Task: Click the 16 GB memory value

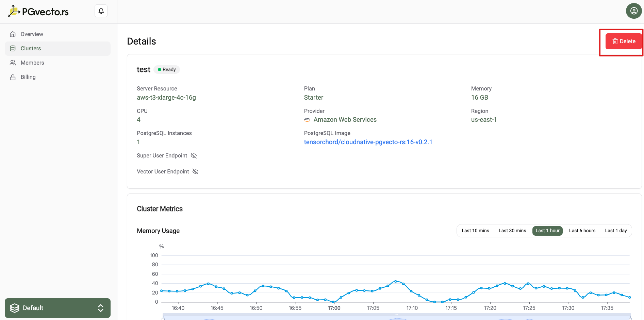Action: pos(480,98)
